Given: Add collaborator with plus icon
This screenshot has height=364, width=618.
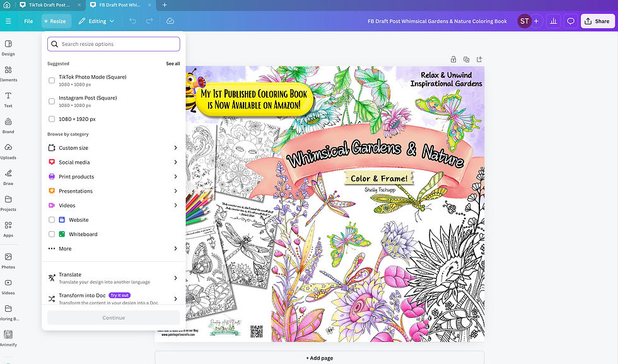Looking at the screenshot, I should coord(536,21).
